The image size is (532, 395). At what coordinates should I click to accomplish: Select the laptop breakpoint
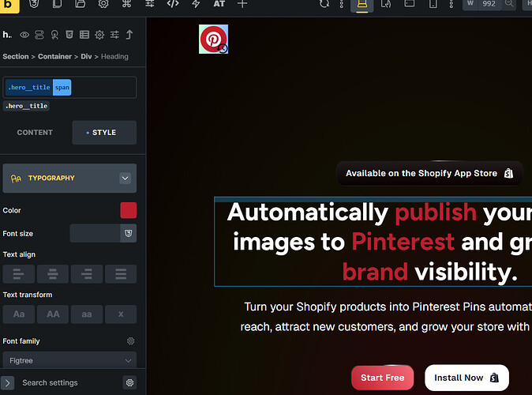coord(362,5)
